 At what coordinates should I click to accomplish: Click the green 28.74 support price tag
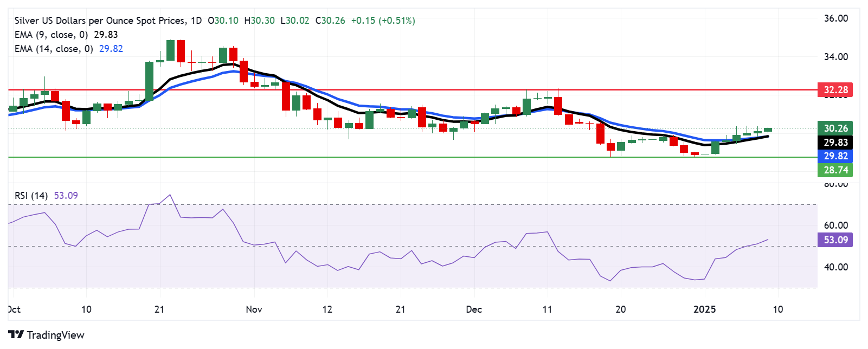click(x=835, y=170)
